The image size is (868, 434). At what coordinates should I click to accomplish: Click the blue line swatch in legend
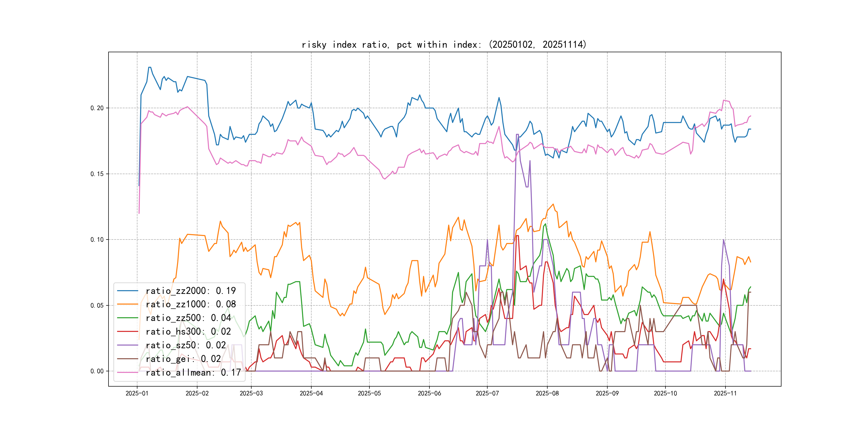pos(127,290)
